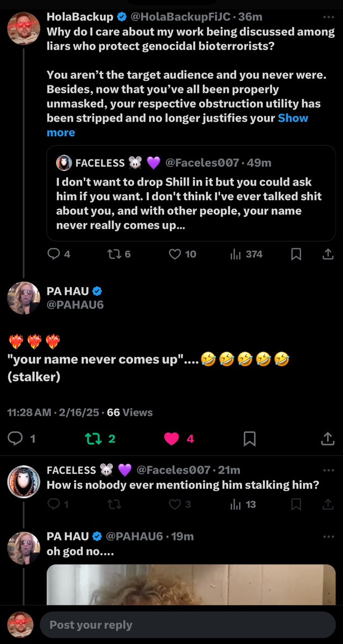Toggle bookmark on PA HAU's main post
Image resolution: width=343 pixels, height=644 pixels.
coord(250,439)
